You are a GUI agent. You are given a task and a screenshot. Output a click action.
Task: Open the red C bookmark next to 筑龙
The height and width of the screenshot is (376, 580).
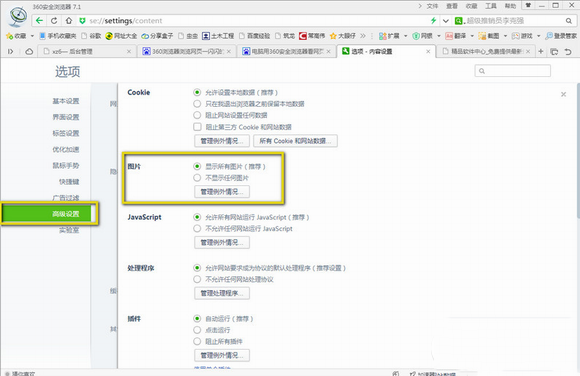pyautogui.click(x=312, y=36)
